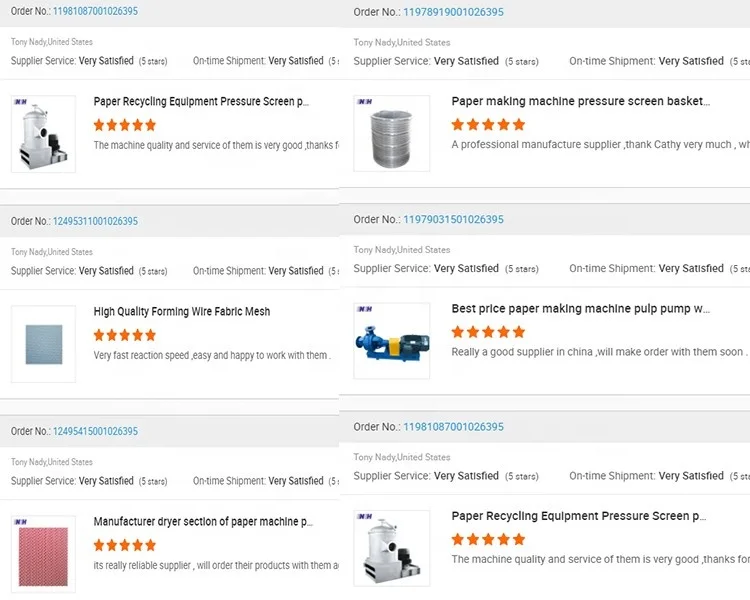
Task: Select 'Really a good supplier in china' review
Action: coord(598,352)
